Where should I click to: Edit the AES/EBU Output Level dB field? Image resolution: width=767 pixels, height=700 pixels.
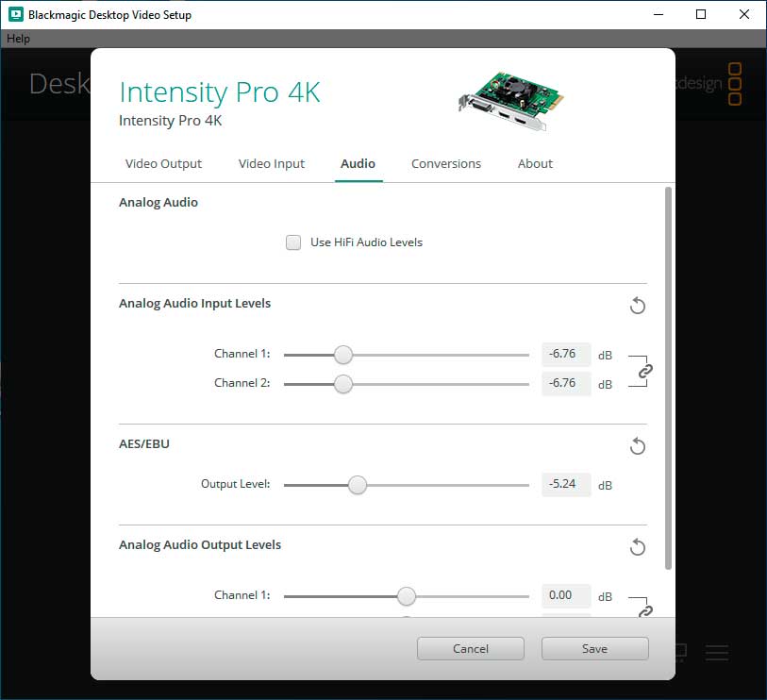[566, 484]
